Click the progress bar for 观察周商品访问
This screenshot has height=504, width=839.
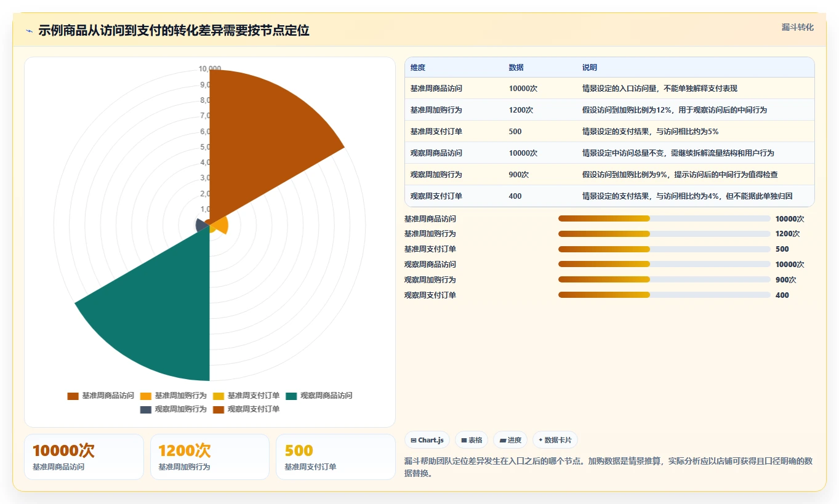[664, 265]
